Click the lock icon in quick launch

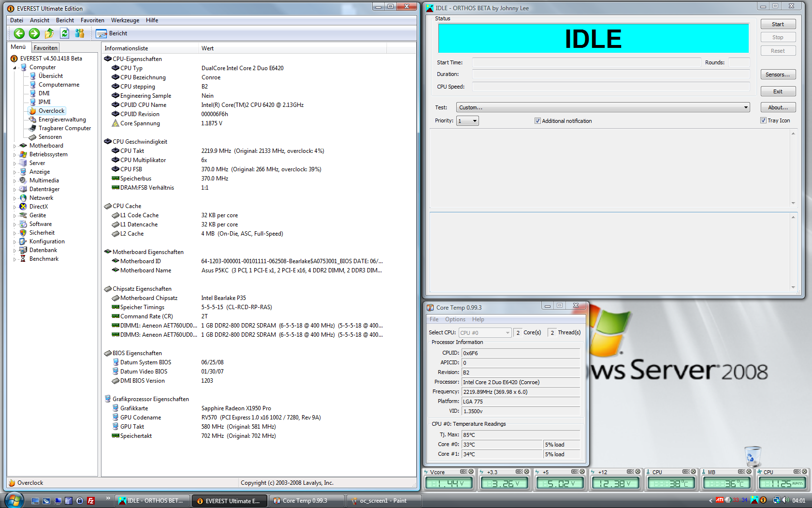pos(80,501)
